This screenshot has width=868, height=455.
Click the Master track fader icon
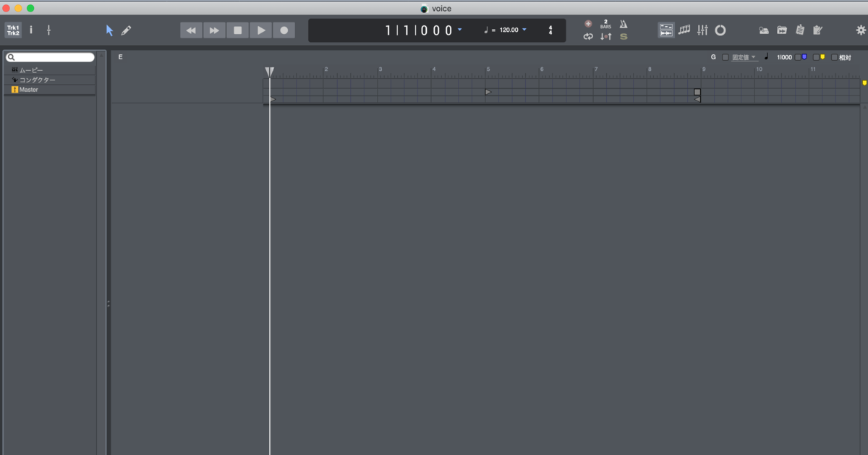(x=14, y=90)
